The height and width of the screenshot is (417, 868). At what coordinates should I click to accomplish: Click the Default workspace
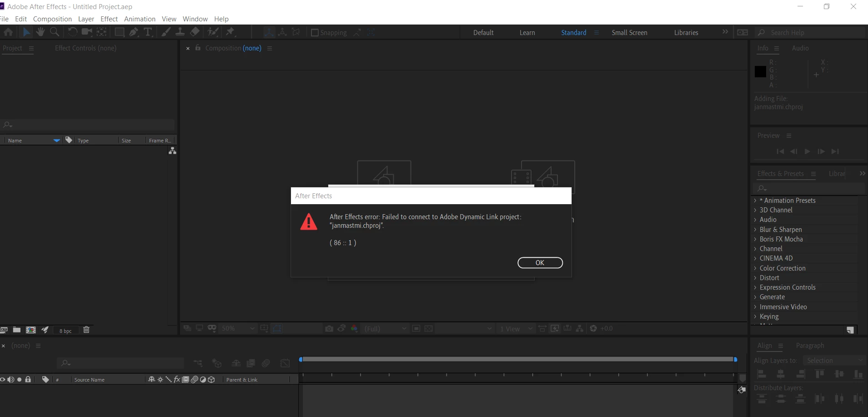pyautogui.click(x=483, y=32)
